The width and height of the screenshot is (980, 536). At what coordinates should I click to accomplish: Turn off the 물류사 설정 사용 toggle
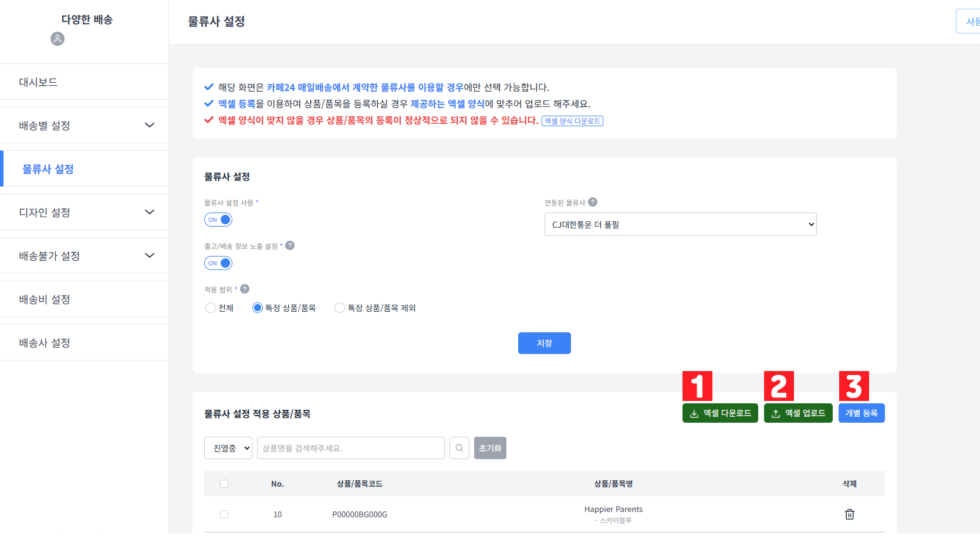click(x=218, y=219)
